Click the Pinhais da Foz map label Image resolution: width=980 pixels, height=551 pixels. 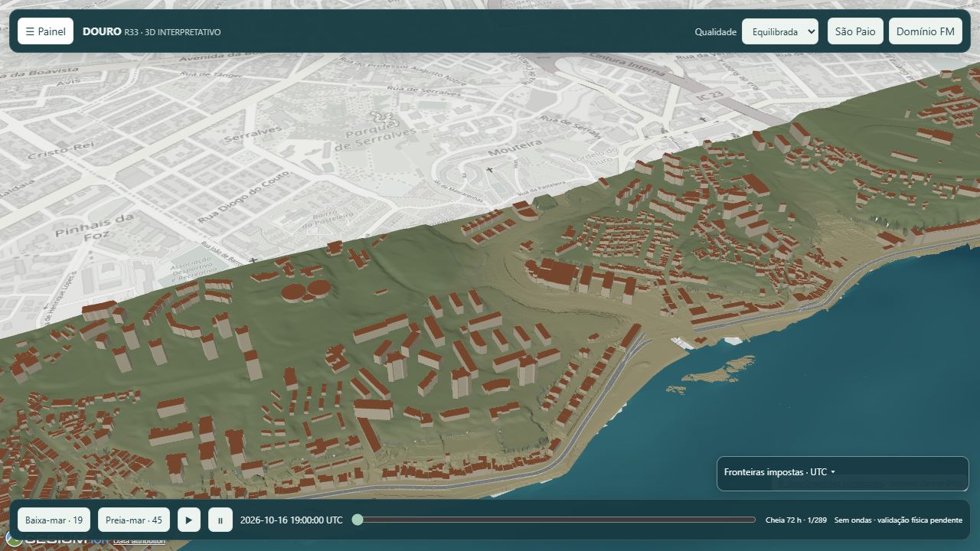point(94,227)
